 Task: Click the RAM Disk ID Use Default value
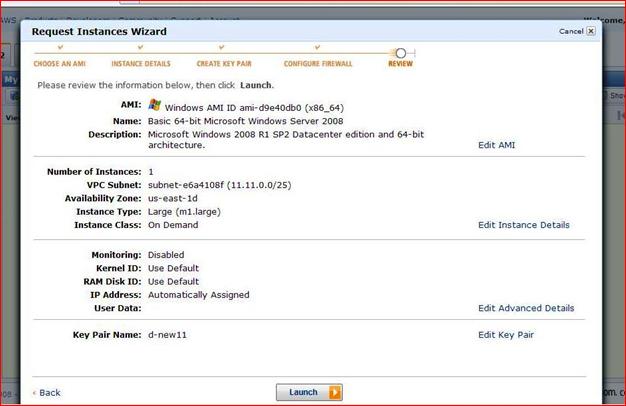click(173, 281)
